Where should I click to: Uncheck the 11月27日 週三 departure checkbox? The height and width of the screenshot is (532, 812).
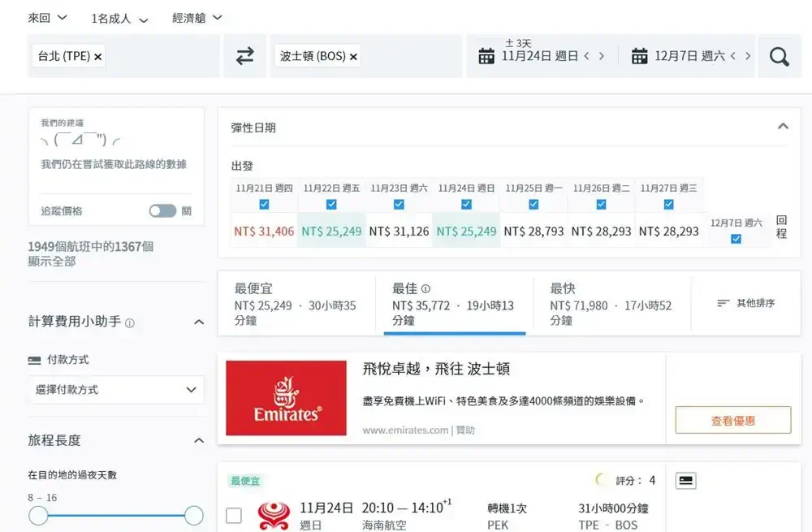pos(668,204)
